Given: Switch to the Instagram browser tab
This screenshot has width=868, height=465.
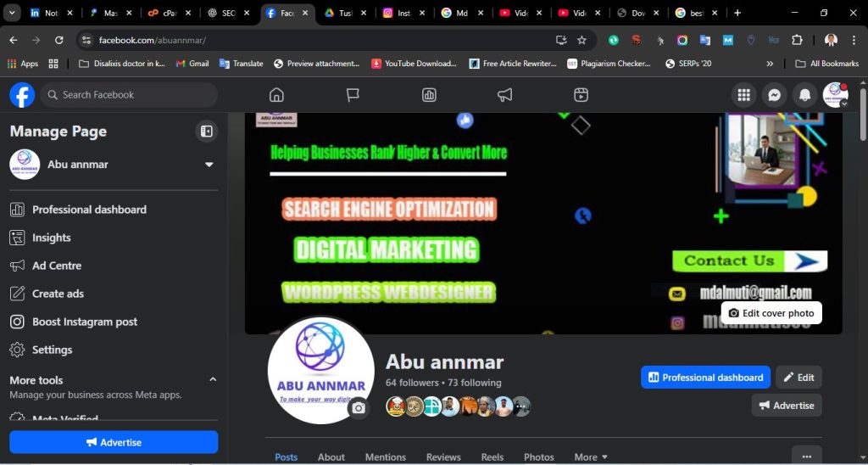Looking at the screenshot, I should tap(404, 13).
